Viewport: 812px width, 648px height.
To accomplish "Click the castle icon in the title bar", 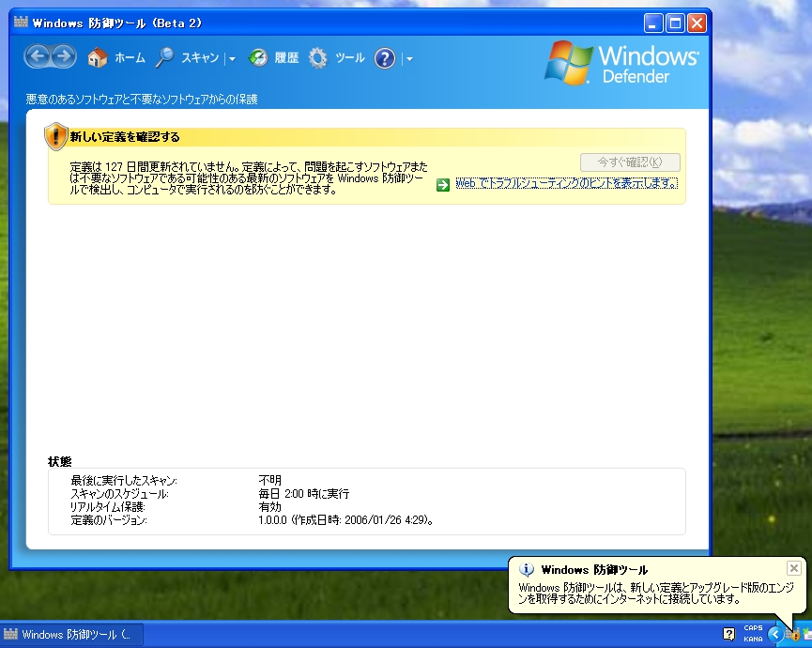I will point(21,23).
